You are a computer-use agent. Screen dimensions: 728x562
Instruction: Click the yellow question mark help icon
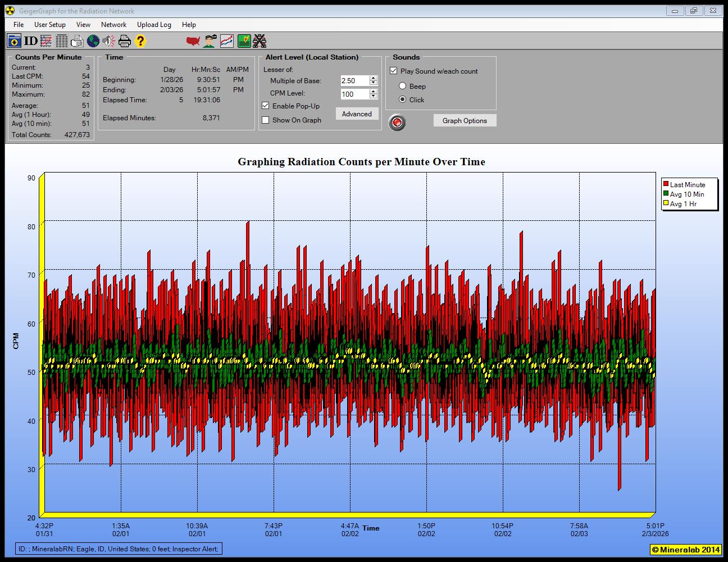pyautogui.click(x=140, y=41)
